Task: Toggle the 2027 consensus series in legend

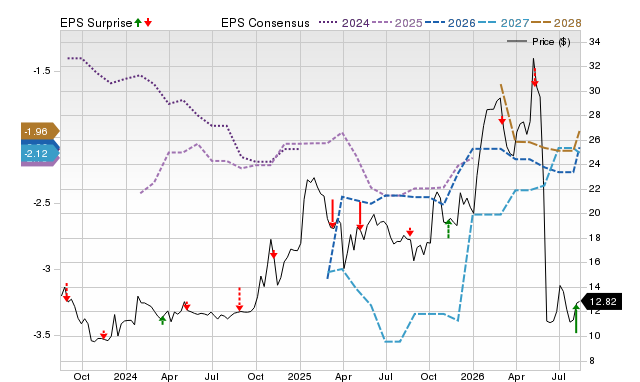Action: click(x=503, y=23)
